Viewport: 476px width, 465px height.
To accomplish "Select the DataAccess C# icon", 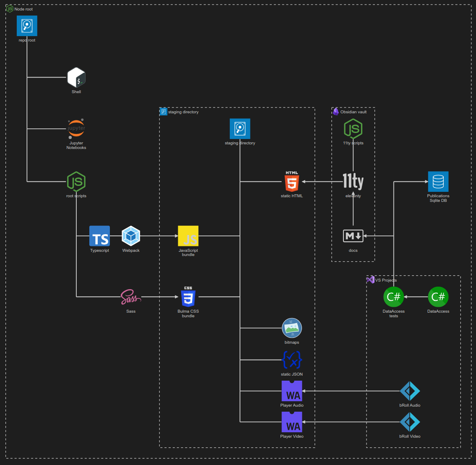I will [x=438, y=297].
